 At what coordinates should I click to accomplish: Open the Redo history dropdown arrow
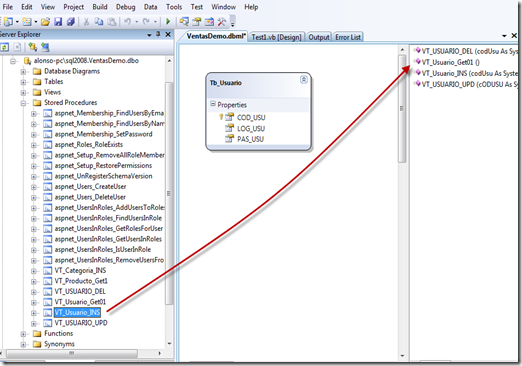point(155,22)
